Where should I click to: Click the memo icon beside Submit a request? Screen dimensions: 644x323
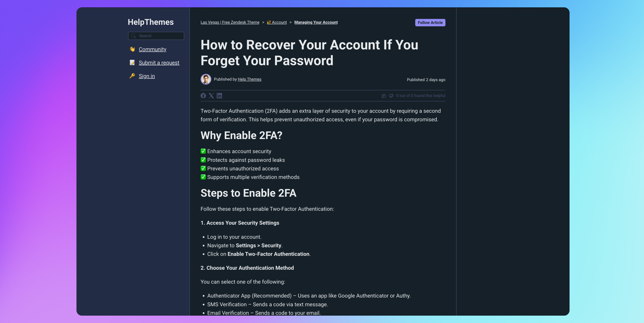tap(132, 63)
